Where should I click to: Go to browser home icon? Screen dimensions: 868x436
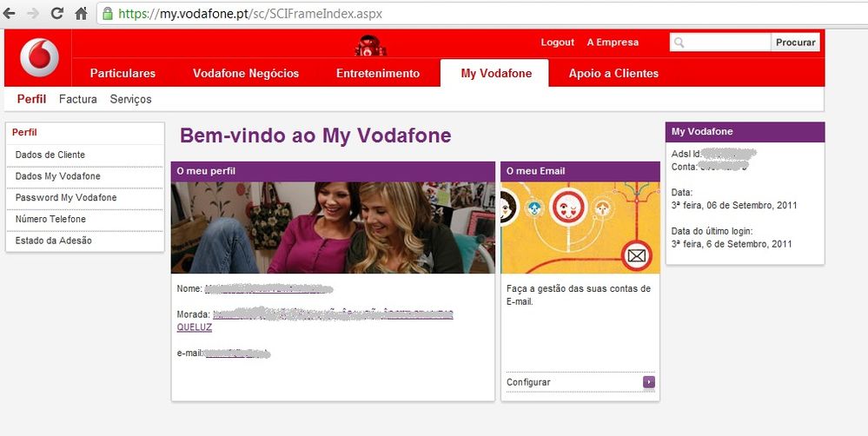(81, 13)
